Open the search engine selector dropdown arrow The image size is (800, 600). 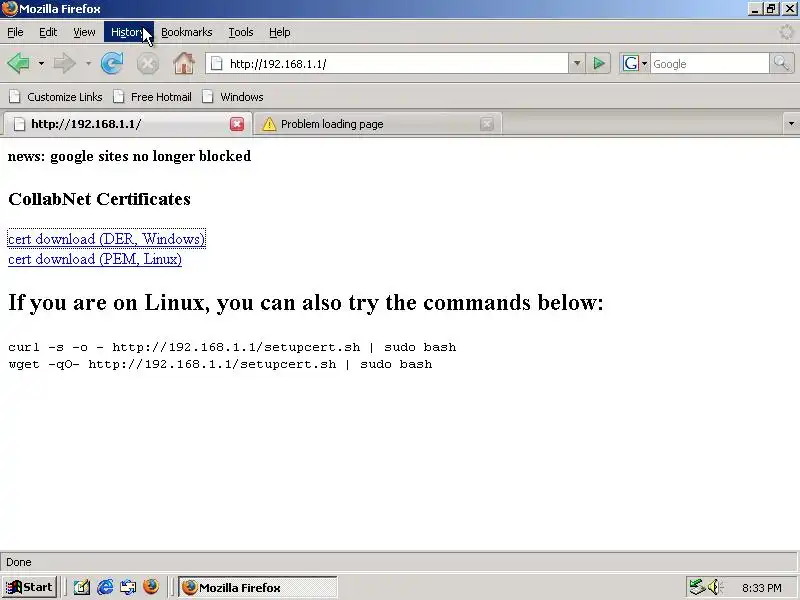[644, 64]
